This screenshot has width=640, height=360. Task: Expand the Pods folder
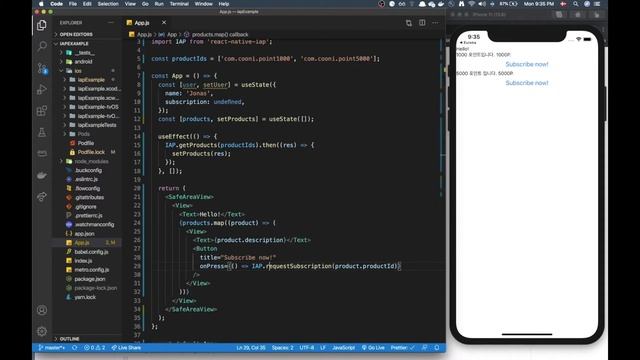[84, 134]
